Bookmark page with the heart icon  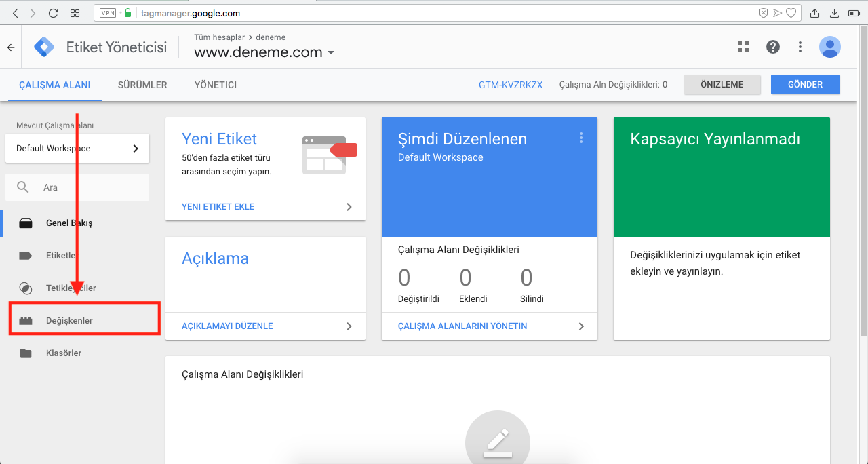[791, 13]
